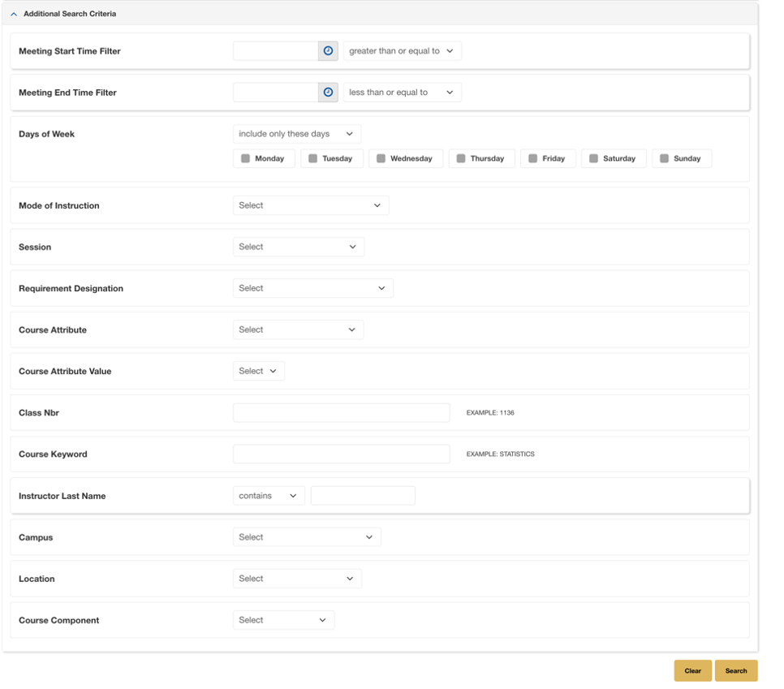Image resolution: width=784 pixels, height=689 pixels.
Task: Open the greater than or equal to dropdown
Action: [x=402, y=50]
